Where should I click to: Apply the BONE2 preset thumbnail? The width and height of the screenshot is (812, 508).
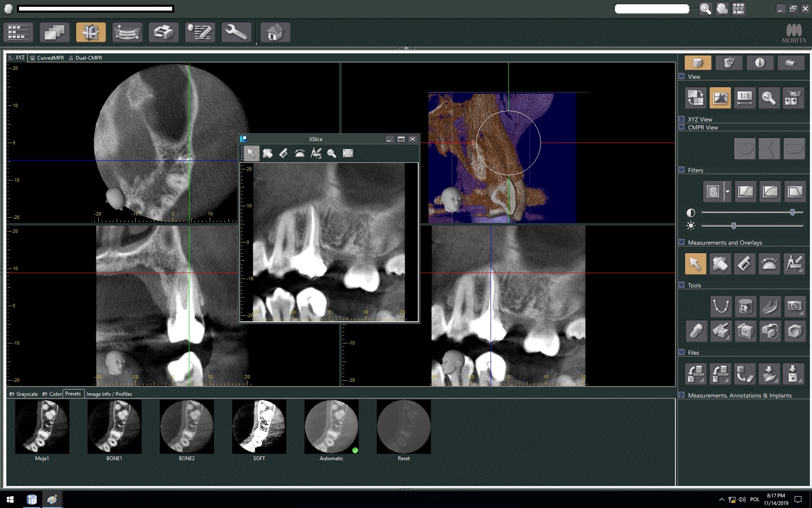tap(187, 427)
